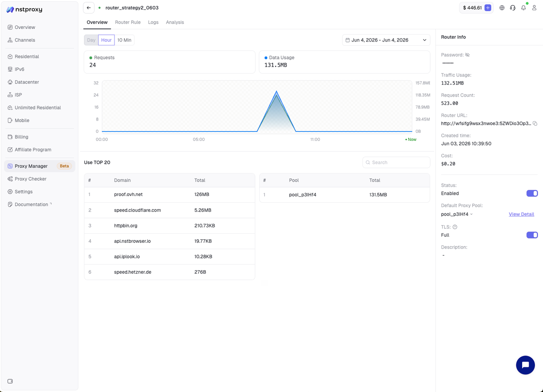
Task: Select the 10 Min granularity option
Action: click(x=124, y=40)
